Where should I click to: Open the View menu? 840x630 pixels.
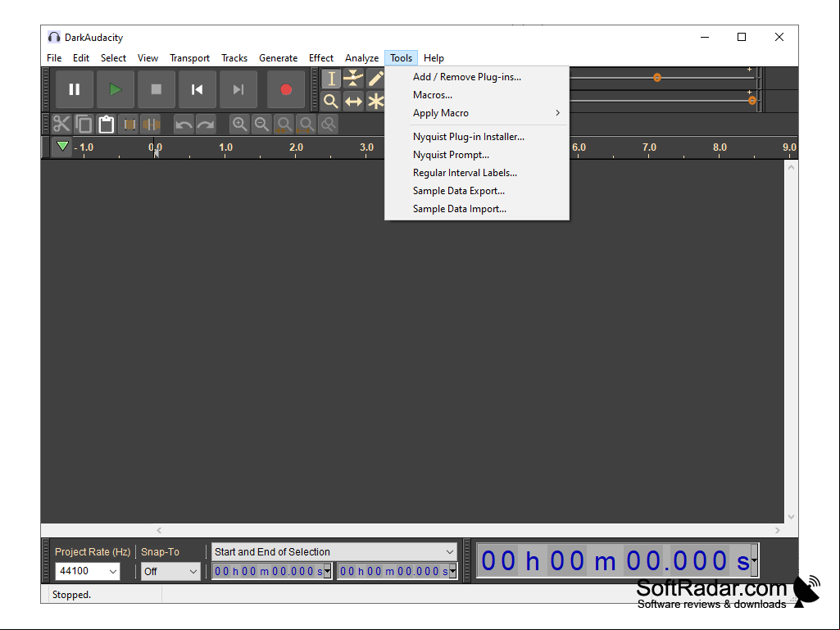(x=148, y=58)
